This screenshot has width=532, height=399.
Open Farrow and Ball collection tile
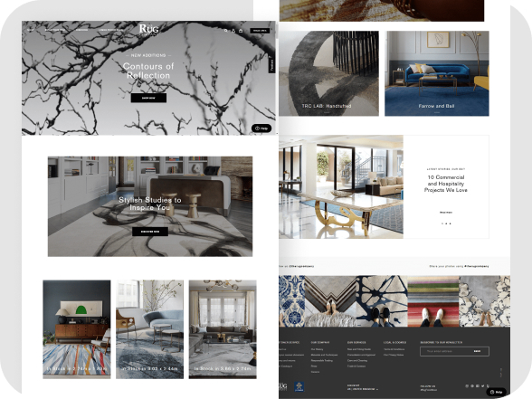point(437,73)
